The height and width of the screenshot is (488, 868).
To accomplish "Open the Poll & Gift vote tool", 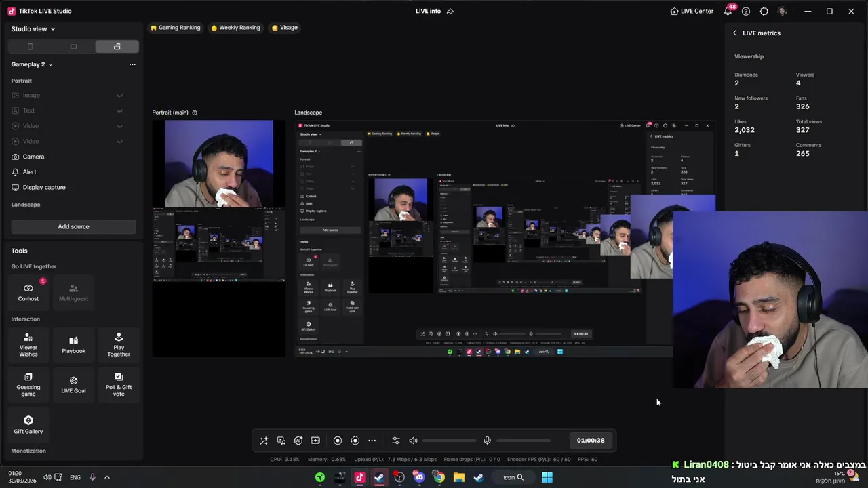I will coord(119,385).
